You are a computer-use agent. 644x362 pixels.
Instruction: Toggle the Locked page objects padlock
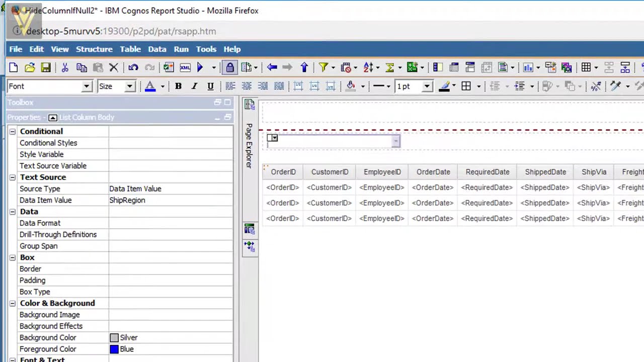230,67
